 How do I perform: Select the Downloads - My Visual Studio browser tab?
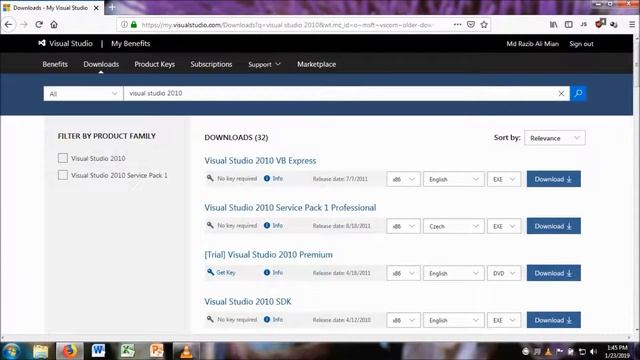[51, 7]
